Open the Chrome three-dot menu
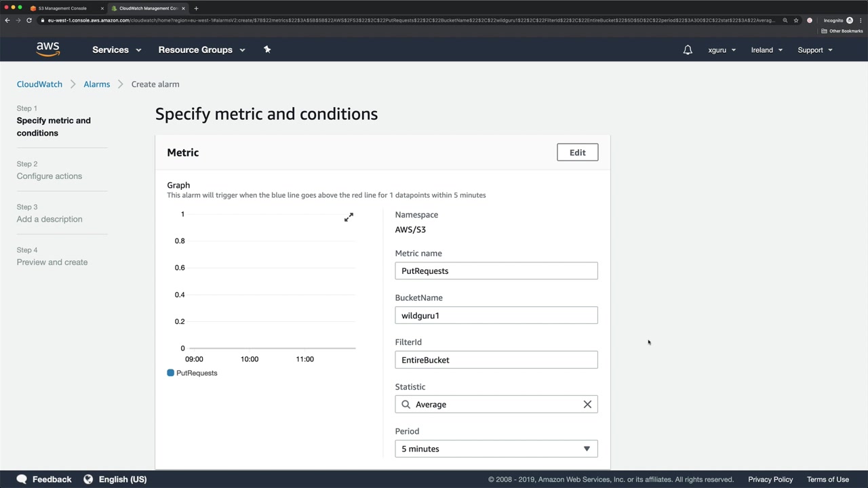 (x=860, y=20)
